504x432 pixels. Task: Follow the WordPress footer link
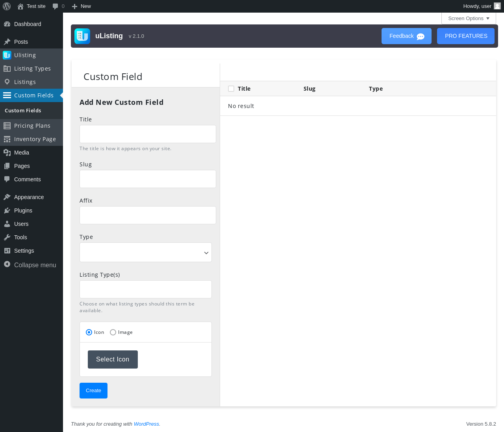(x=146, y=424)
